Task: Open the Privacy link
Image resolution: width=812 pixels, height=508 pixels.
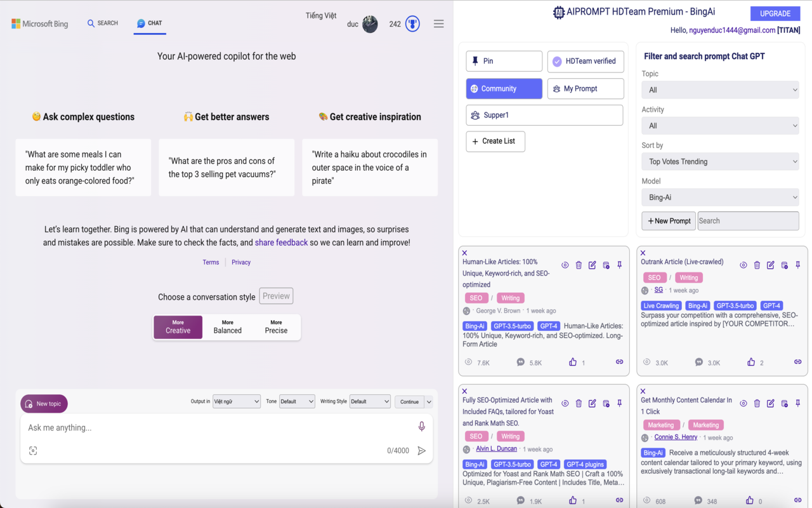Action: click(241, 262)
